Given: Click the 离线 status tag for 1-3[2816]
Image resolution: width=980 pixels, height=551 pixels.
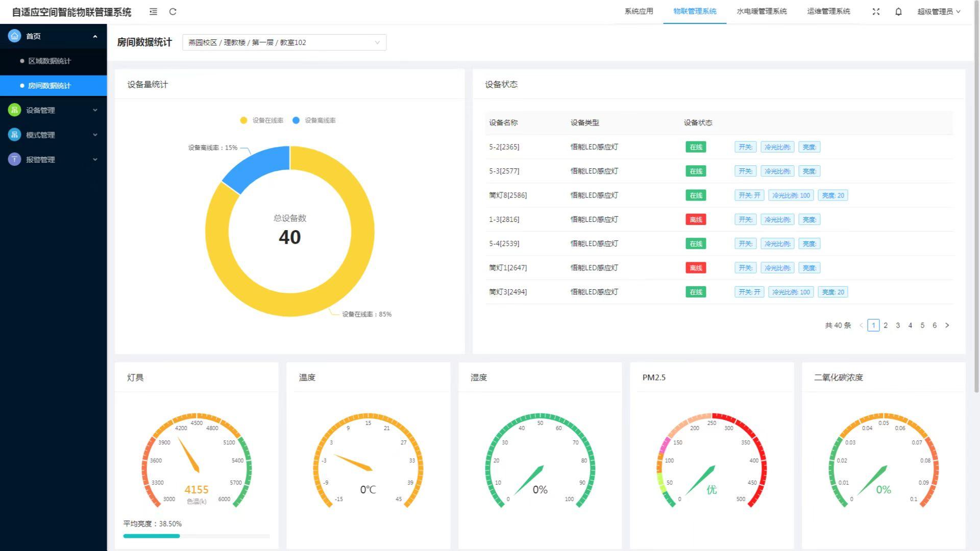Looking at the screenshot, I should pos(696,219).
